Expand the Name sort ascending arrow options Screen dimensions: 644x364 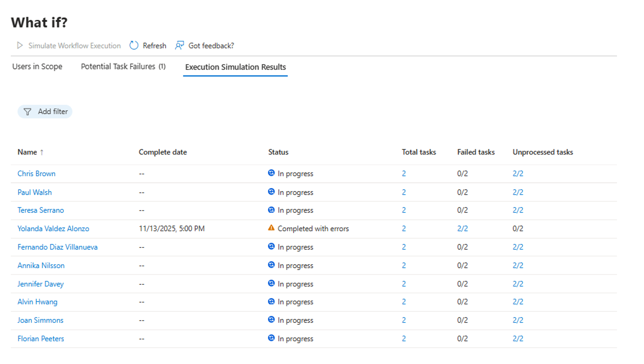coord(41,152)
